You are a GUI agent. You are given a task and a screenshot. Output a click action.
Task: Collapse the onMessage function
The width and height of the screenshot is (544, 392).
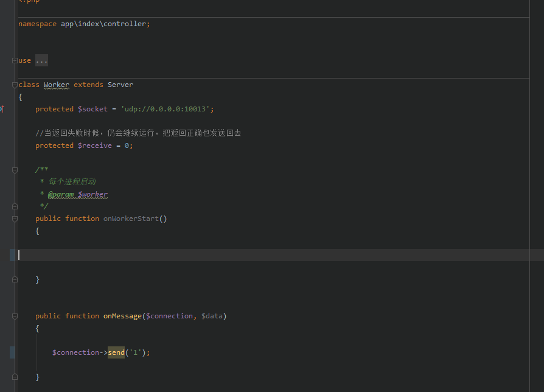click(15, 317)
